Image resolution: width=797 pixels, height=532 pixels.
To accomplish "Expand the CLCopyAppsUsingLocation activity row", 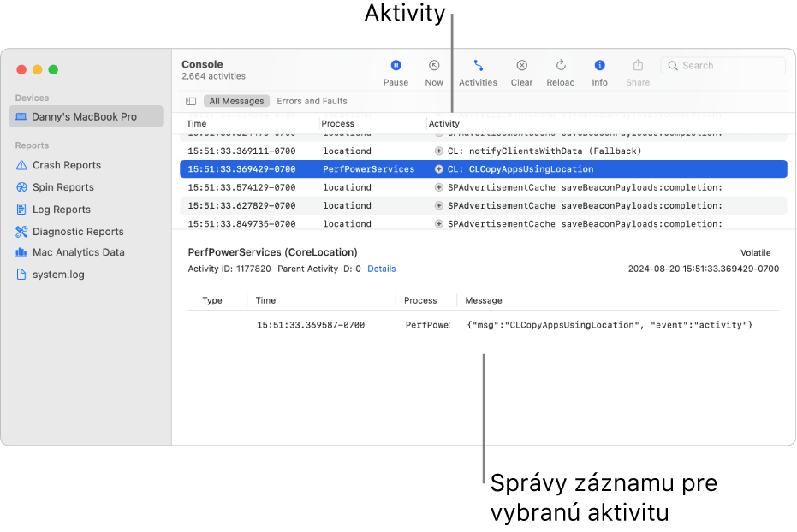I will pyautogui.click(x=438, y=169).
